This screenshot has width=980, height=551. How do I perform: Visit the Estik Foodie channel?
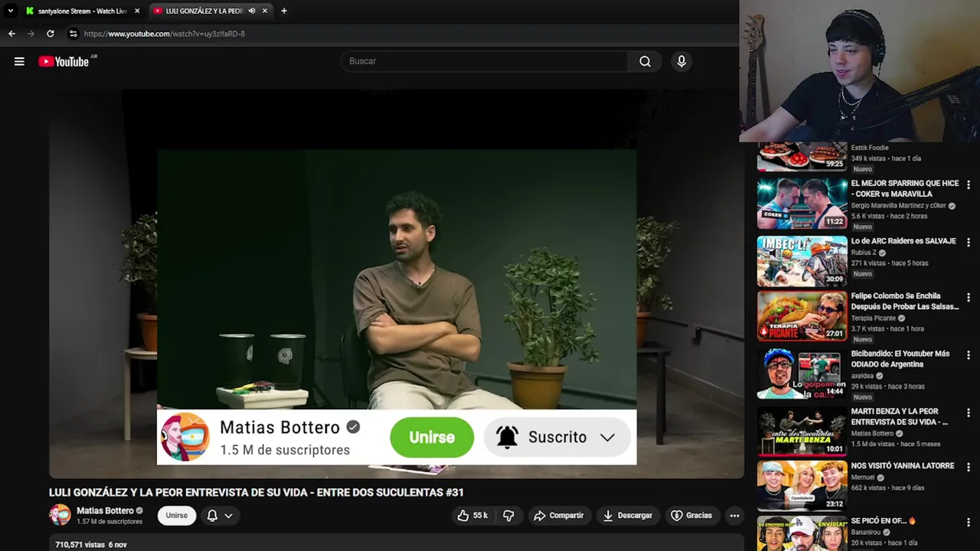(870, 148)
